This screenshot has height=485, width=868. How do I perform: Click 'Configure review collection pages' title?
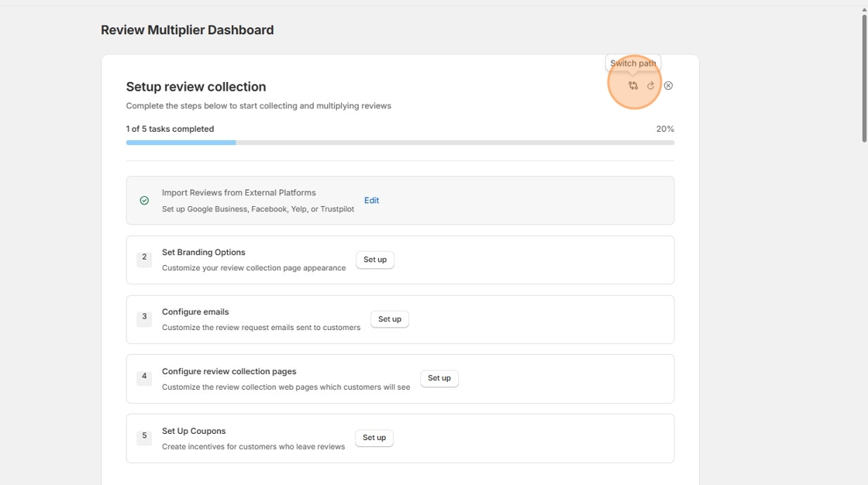[x=229, y=372]
